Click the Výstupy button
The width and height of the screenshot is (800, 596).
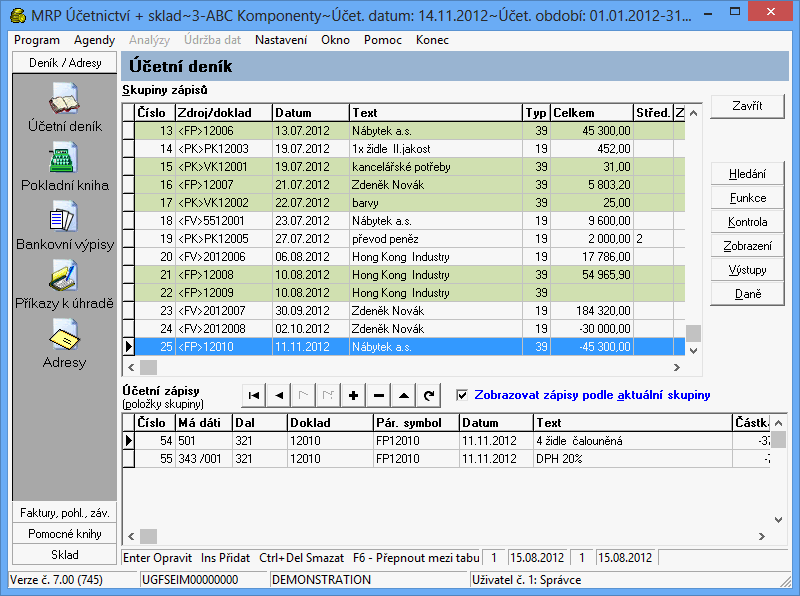(747, 270)
